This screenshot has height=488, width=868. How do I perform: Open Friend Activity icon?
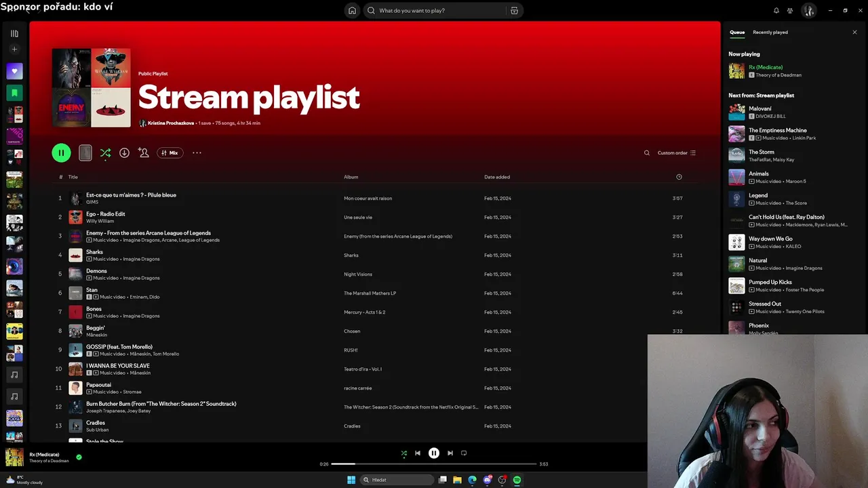[x=790, y=11]
